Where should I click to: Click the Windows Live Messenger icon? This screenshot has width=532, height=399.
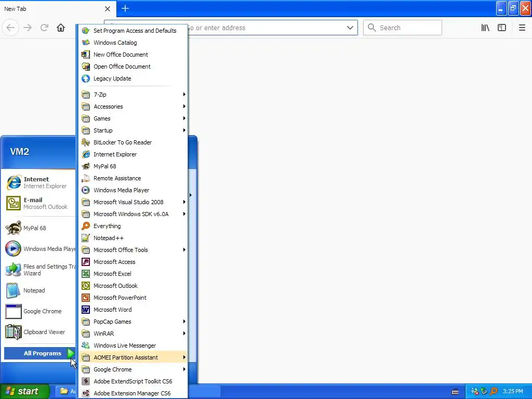click(86, 345)
